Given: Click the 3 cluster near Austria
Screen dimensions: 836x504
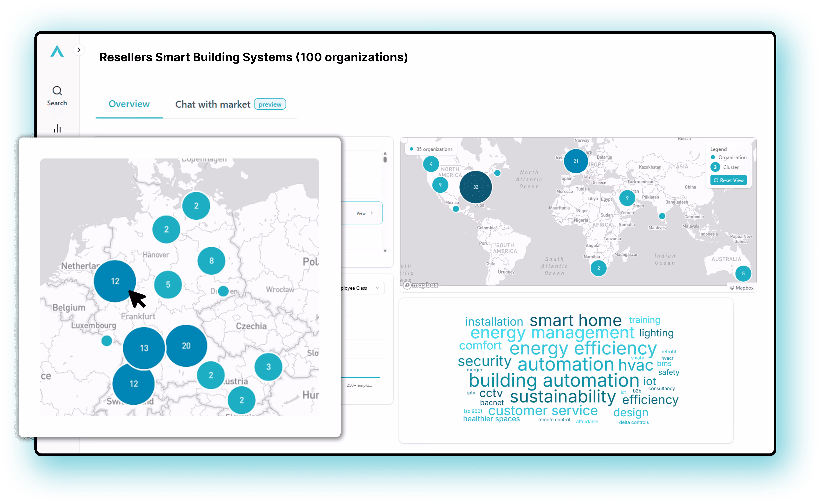Looking at the screenshot, I should click(268, 367).
